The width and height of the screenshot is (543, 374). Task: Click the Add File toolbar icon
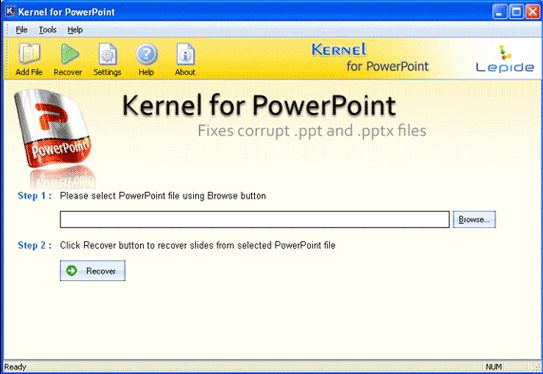click(29, 59)
